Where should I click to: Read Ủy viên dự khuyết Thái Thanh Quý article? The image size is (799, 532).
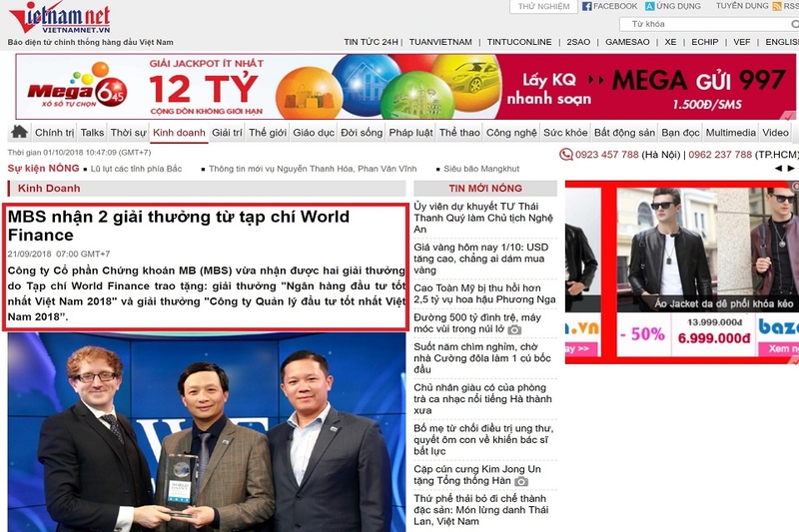483,218
